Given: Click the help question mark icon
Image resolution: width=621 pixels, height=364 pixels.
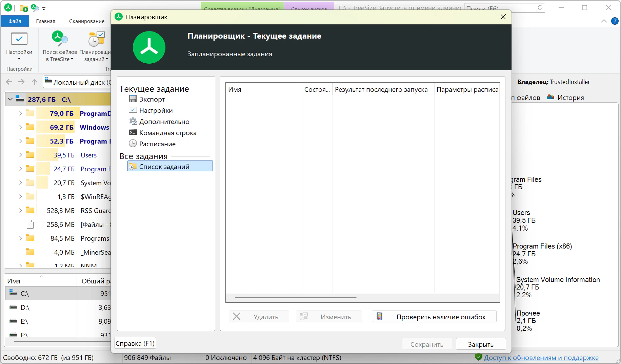Looking at the screenshot, I should point(615,21).
